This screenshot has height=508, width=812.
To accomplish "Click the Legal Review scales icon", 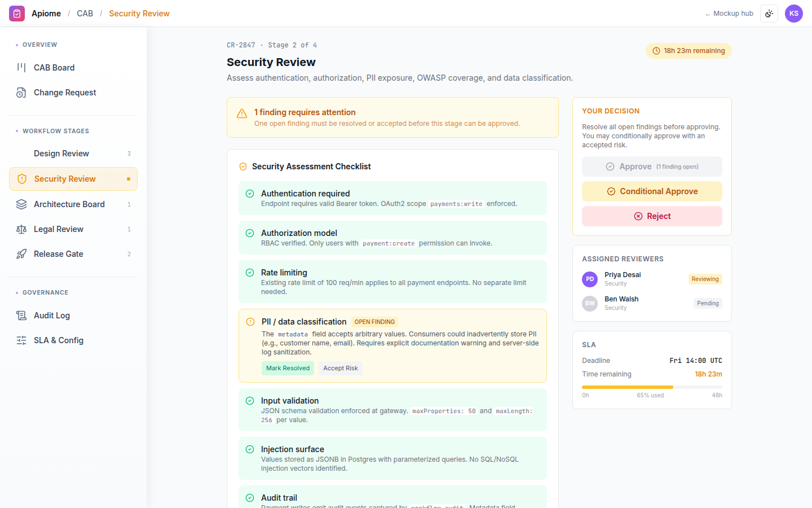I will tap(21, 229).
